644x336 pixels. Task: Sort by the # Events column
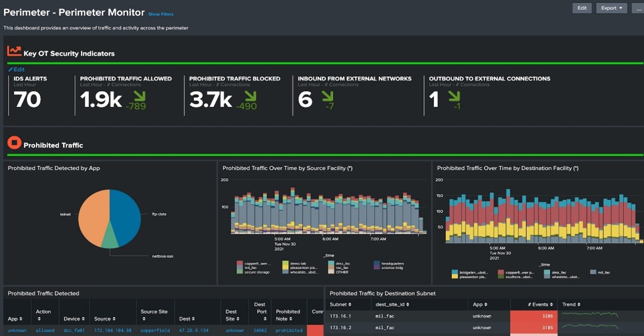539,305
